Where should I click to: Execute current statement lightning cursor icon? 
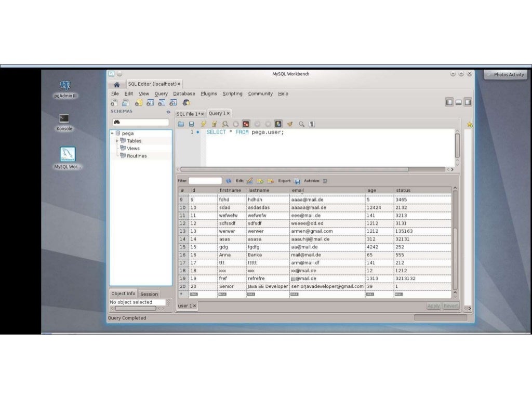pos(214,124)
